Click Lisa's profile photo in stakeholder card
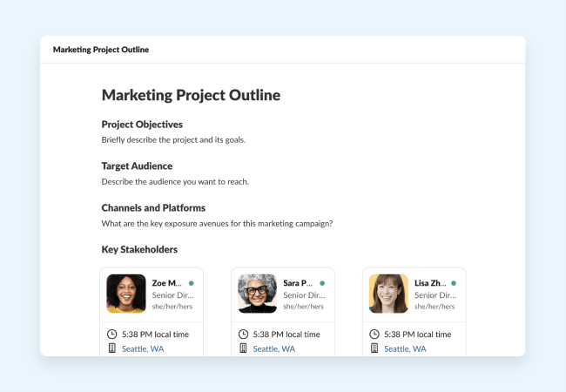566x392 pixels. 388,294
